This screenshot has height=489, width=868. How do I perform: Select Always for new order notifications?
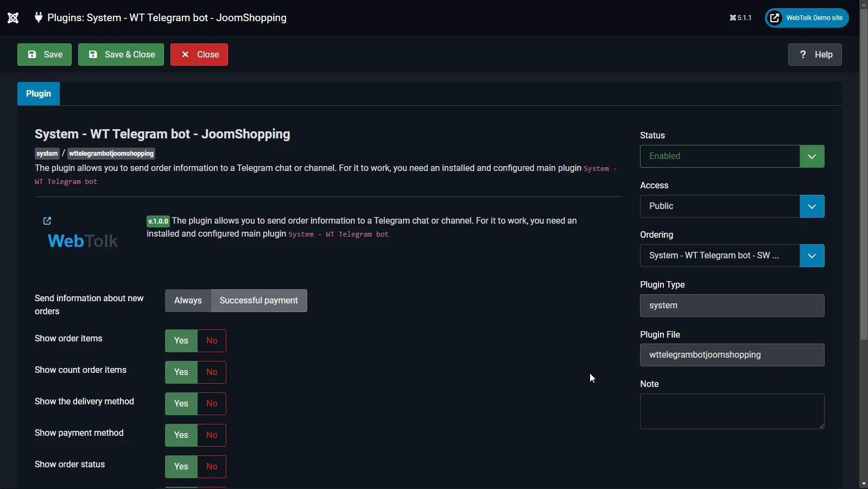188,301
